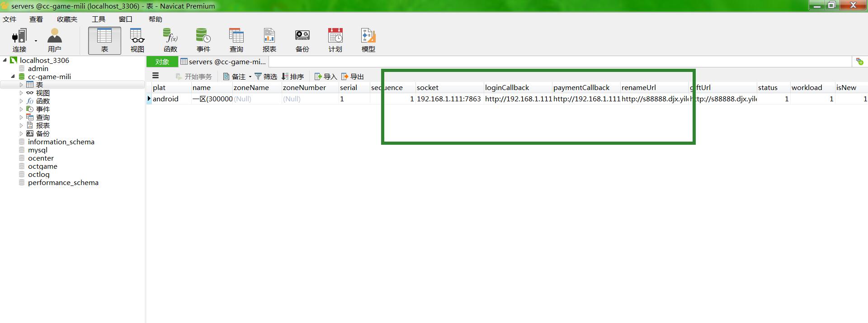Image resolution: width=868 pixels, height=323 pixels.
Task: Click the hamburger menu icon above the table
Action: coord(156,76)
